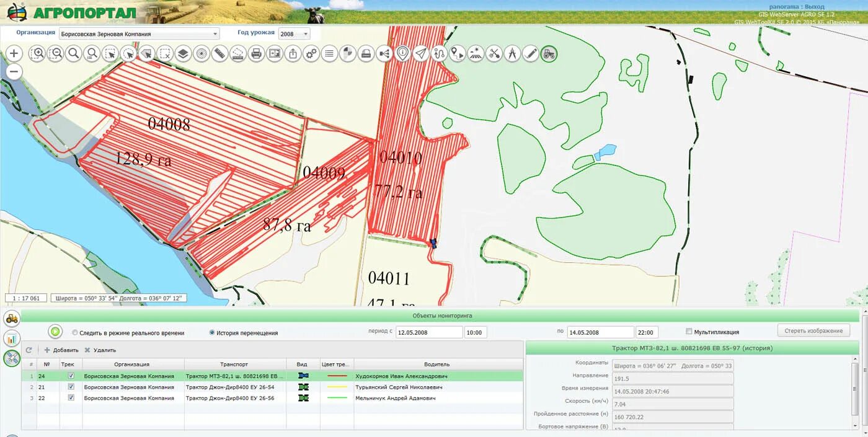Screen dimensions: 868x437
Task: Open the tractor panel icon on left sidebar
Action: click(12, 319)
